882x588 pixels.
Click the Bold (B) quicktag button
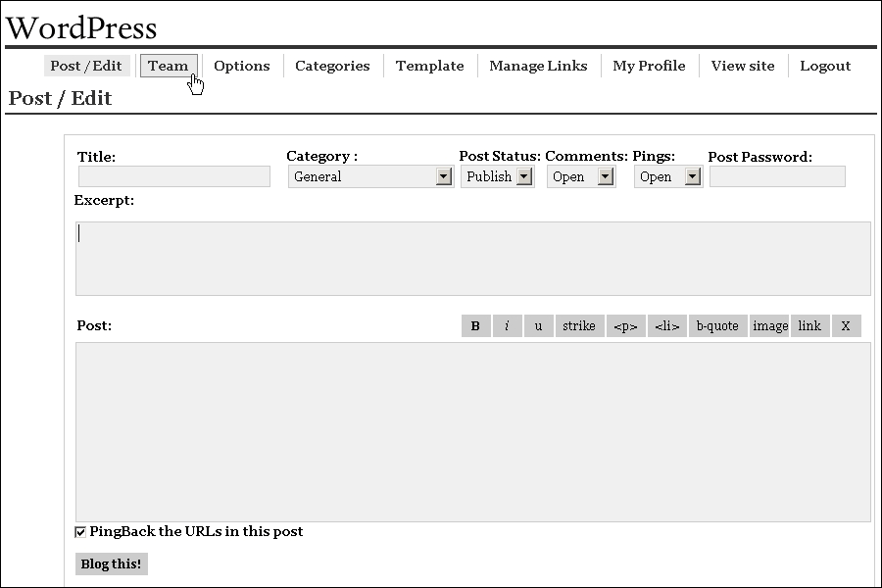(x=476, y=325)
